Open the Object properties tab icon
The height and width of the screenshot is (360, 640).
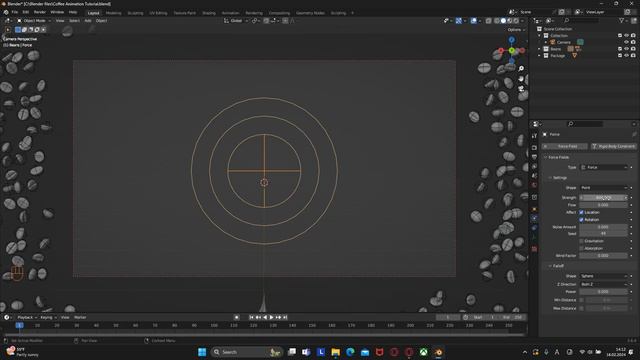534,209
